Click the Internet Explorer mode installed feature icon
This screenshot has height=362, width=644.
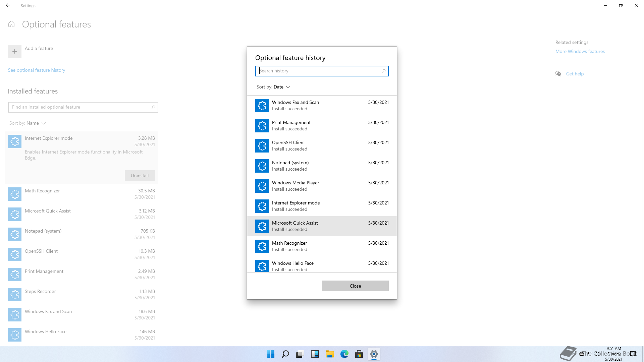(x=15, y=141)
